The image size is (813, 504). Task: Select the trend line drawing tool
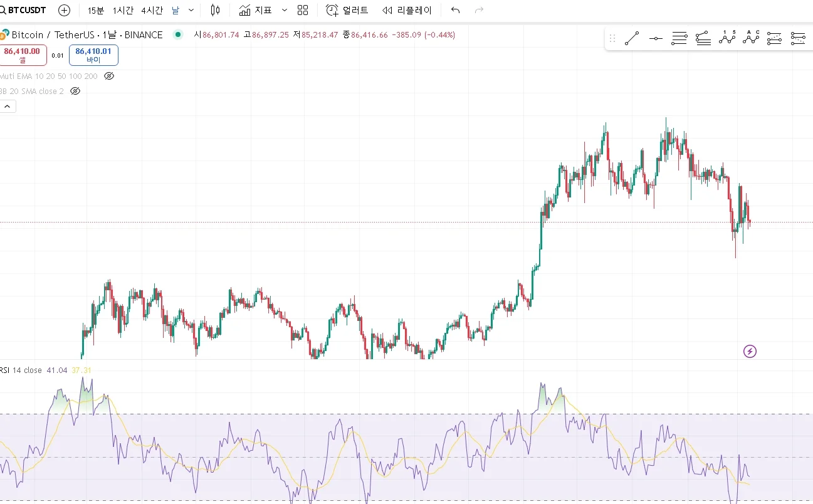coord(632,38)
